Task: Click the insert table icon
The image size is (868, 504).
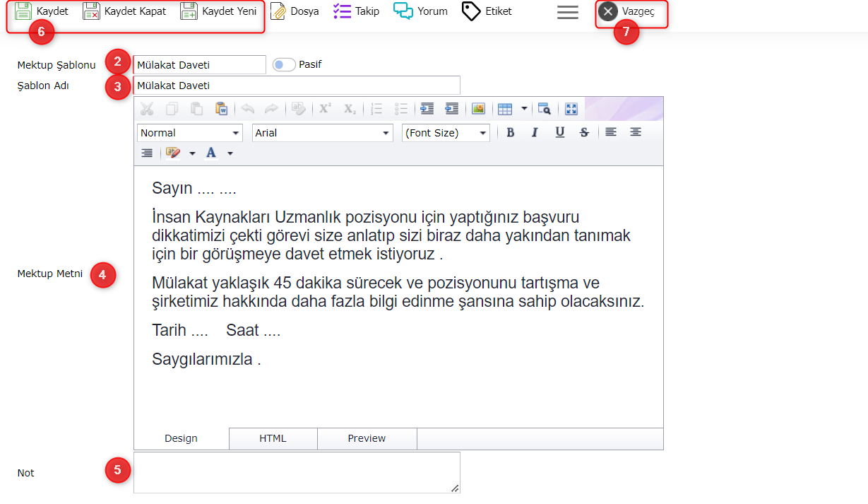Action: 505,109
